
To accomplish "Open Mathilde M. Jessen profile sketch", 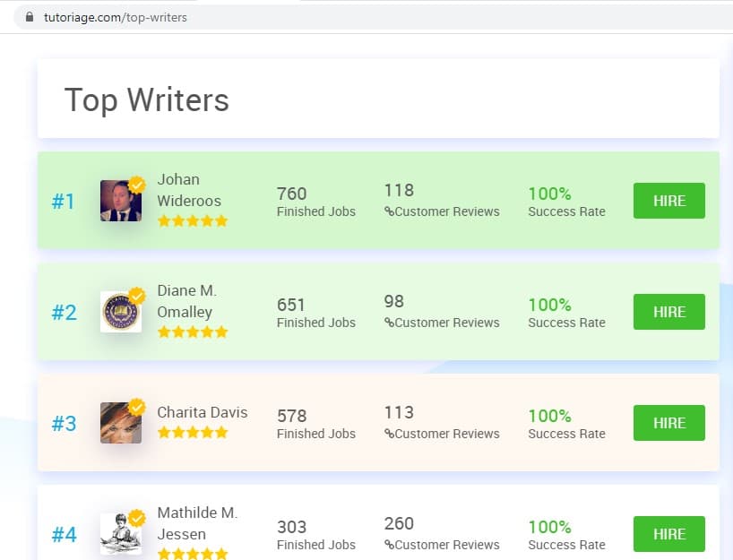I will pyautogui.click(x=121, y=534).
